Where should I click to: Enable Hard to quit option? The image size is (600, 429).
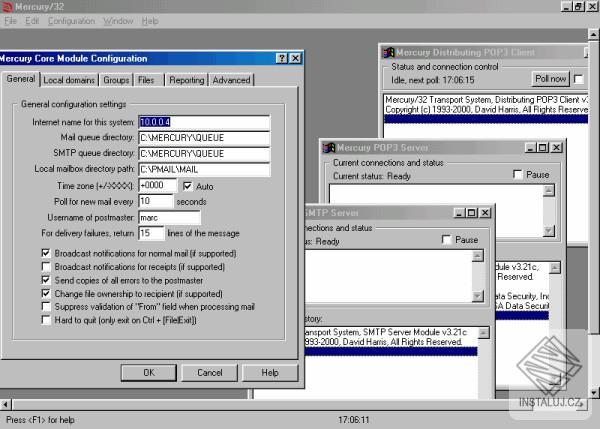[x=46, y=320]
